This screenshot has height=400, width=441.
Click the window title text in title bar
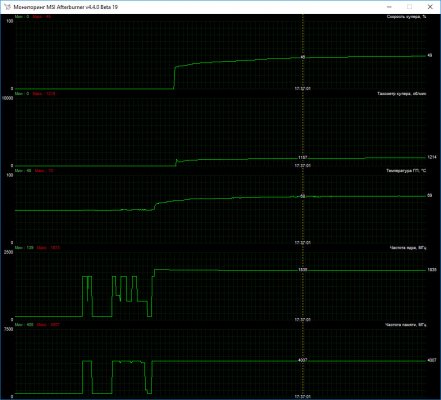click(x=66, y=7)
